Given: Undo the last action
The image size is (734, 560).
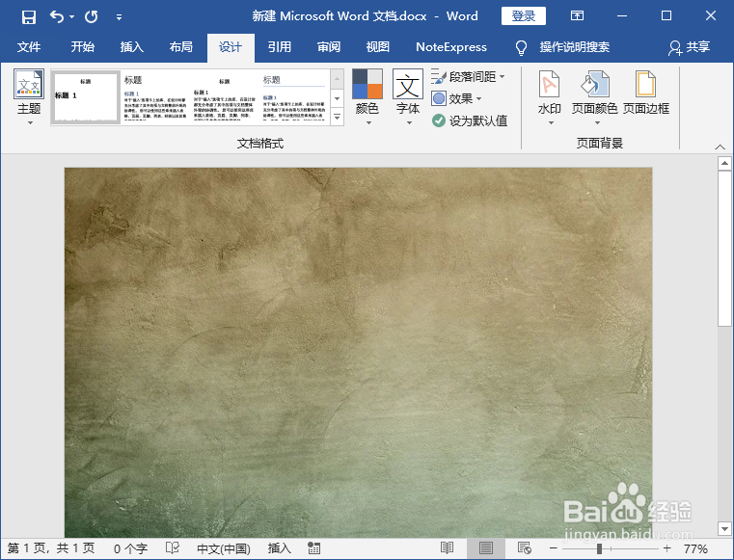Looking at the screenshot, I should pos(57,16).
